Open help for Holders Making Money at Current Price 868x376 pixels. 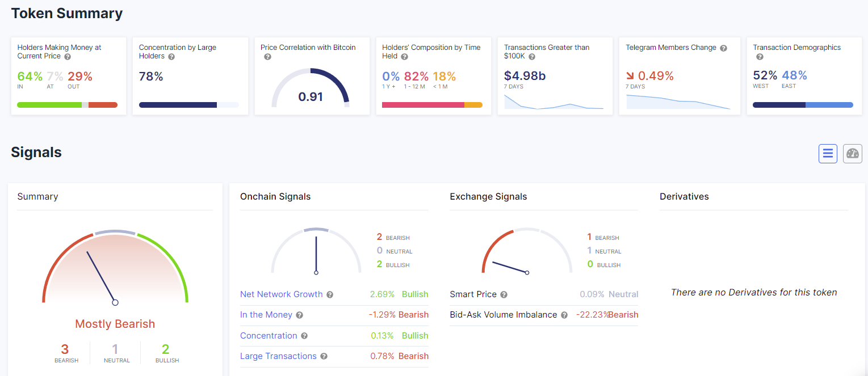point(68,57)
